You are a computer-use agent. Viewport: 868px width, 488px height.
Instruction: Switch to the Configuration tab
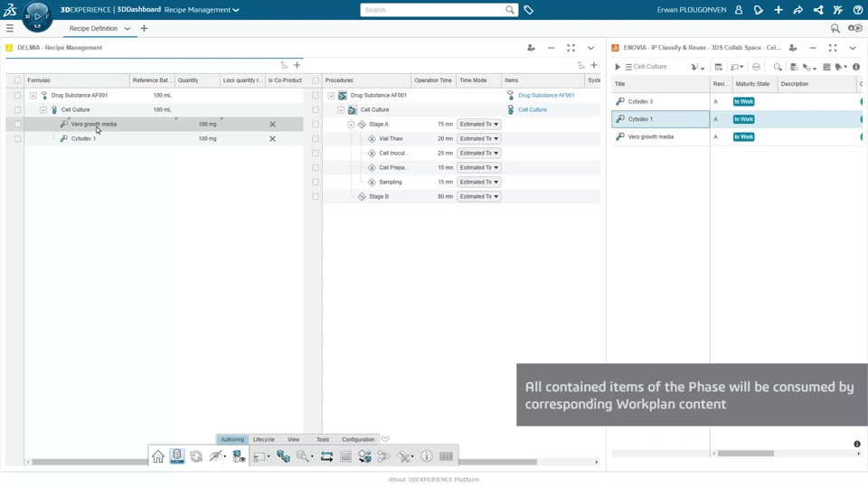358,439
